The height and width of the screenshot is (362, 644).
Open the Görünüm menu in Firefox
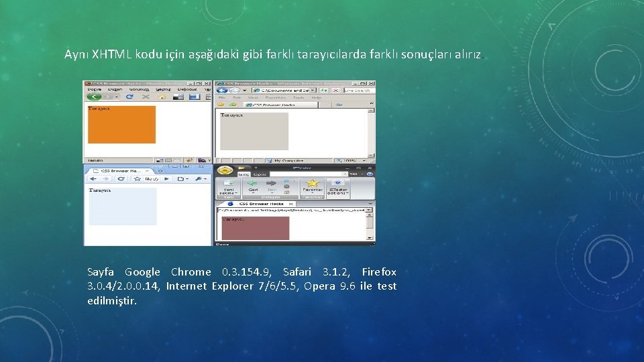tap(140, 89)
